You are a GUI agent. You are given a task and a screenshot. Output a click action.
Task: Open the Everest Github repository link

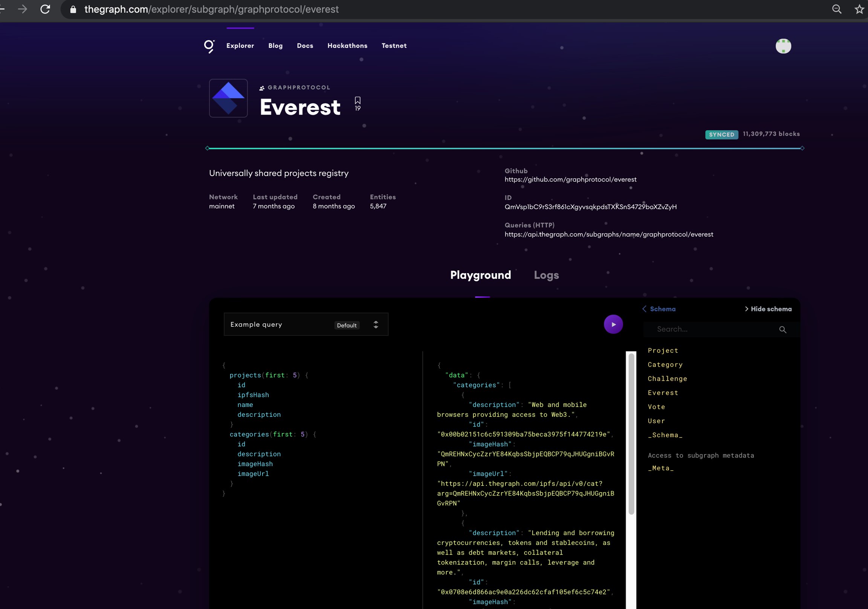click(x=570, y=179)
